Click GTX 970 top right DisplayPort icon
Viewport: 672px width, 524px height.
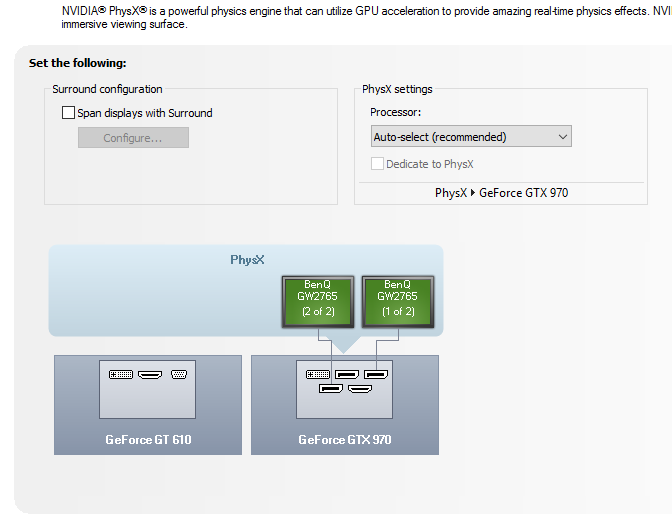[x=376, y=374]
